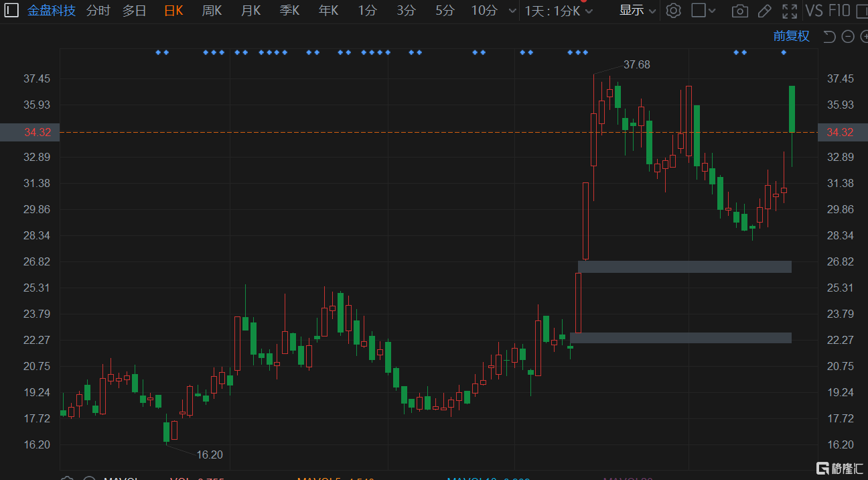Click the left axis label 28.34

[38, 235]
